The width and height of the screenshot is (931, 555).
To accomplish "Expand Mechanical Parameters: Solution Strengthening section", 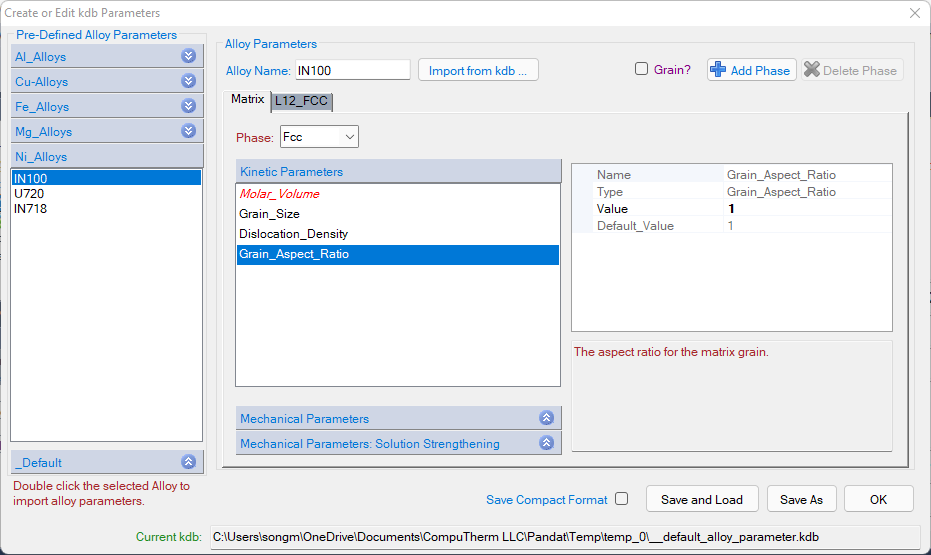I will pyautogui.click(x=546, y=443).
